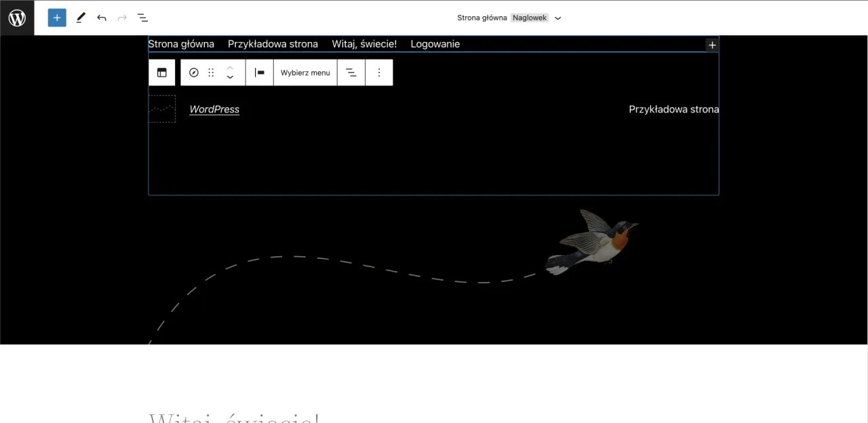Move the block up using the up chevron
The height and width of the screenshot is (423, 868).
[230, 67]
